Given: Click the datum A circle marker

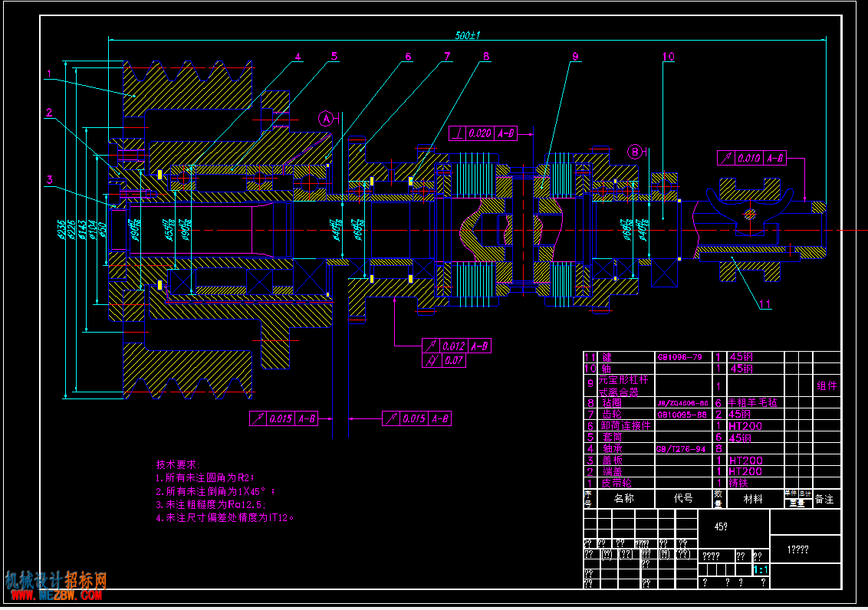Looking at the screenshot, I should click(327, 119).
